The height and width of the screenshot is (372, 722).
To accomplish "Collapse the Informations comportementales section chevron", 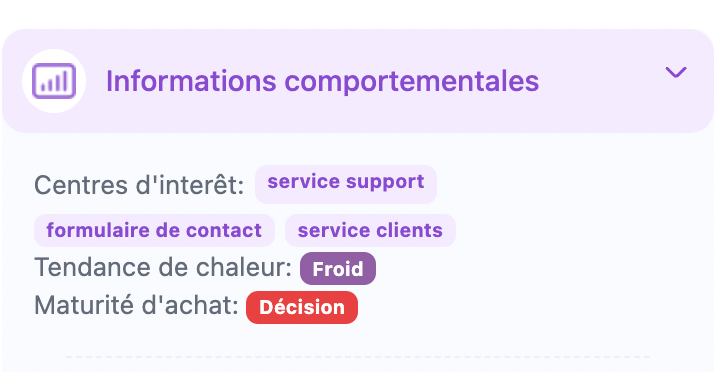I will tap(675, 72).
